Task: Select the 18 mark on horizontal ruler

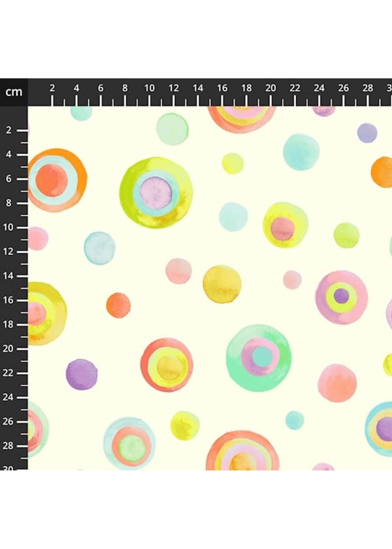Action: pos(247,88)
